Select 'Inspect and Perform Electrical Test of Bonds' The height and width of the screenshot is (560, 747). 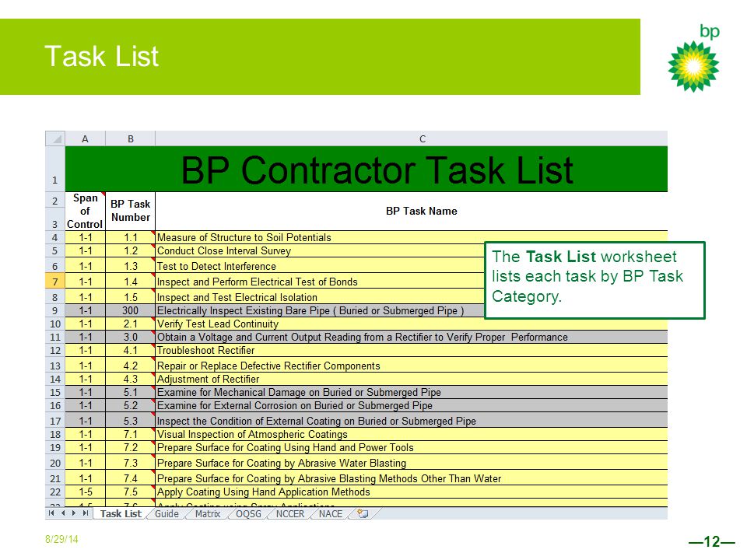tap(320, 282)
